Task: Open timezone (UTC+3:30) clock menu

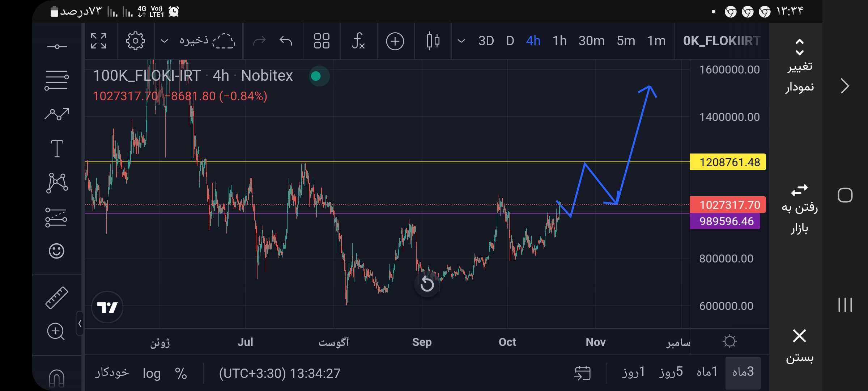Action: 280,373
